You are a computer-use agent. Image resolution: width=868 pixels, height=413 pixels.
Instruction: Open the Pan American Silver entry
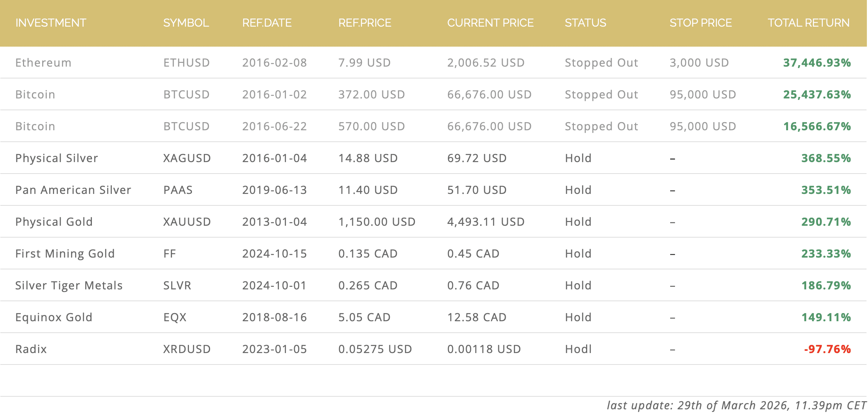73,190
